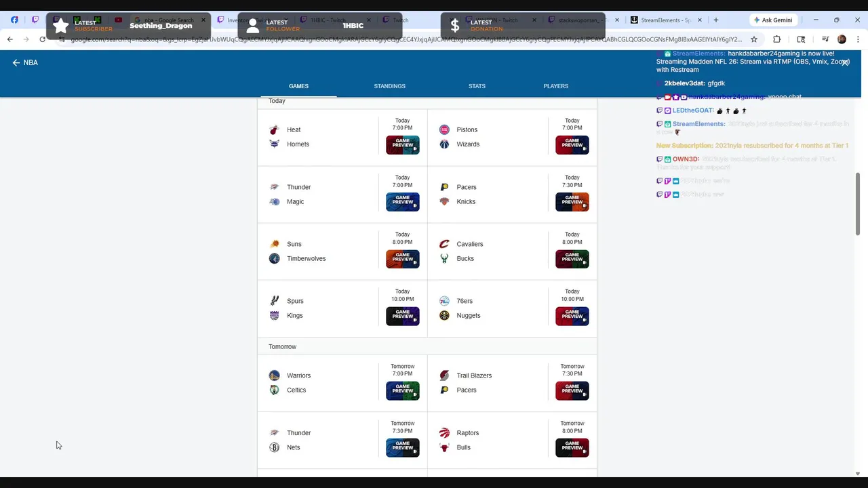The width and height of the screenshot is (868, 488).
Task: Click the Knicks team logo
Action: pyautogui.click(x=444, y=201)
